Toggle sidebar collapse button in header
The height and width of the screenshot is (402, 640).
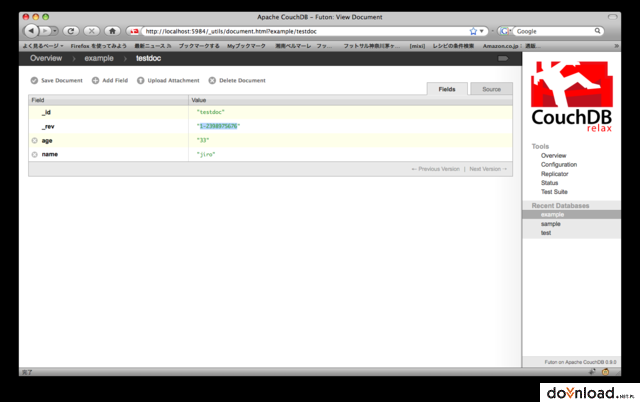point(503,58)
